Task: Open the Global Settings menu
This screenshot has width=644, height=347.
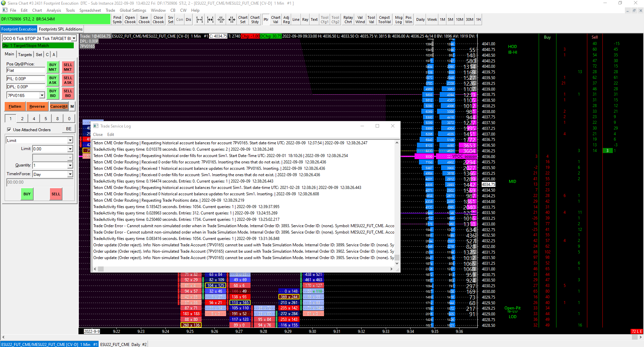Action: pos(133,10)
